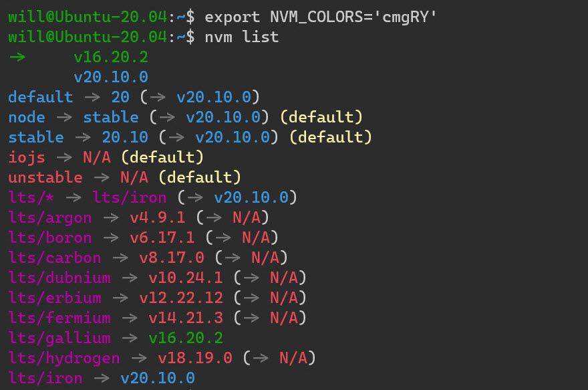Click the "iojs" alias name
Image resolution: width=588 pixels, height=390 pixels.
[x=27, y=158]
